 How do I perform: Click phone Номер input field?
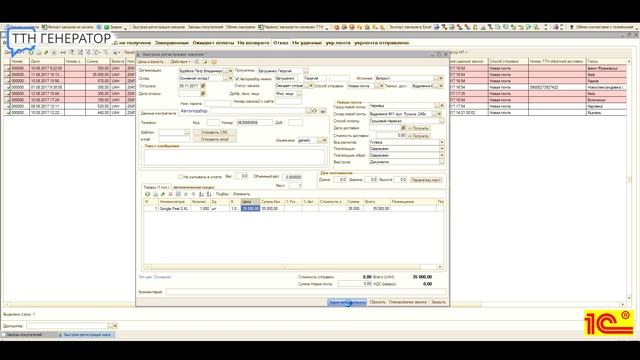coord(254,122)
